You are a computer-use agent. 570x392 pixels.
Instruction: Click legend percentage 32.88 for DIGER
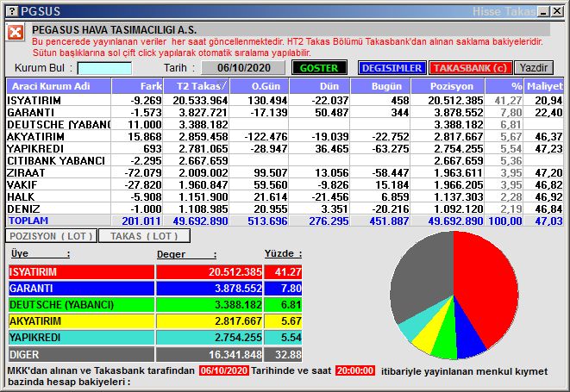coord(288,354)
